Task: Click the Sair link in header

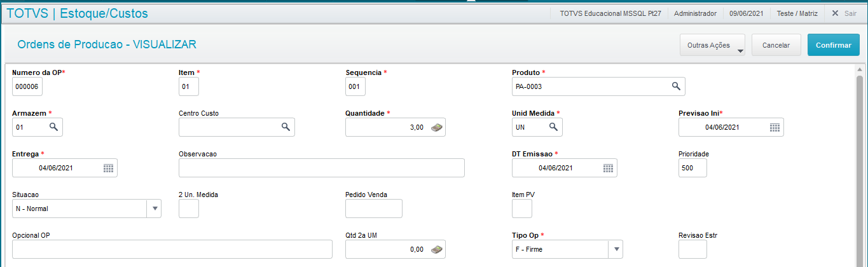Action: (x=850, y=13)
